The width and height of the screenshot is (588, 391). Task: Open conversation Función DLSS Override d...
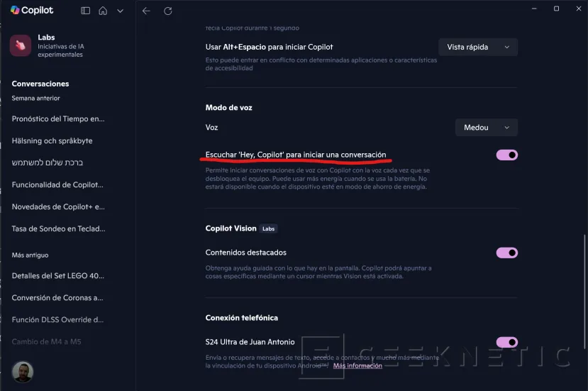click(x=57, y=320)
